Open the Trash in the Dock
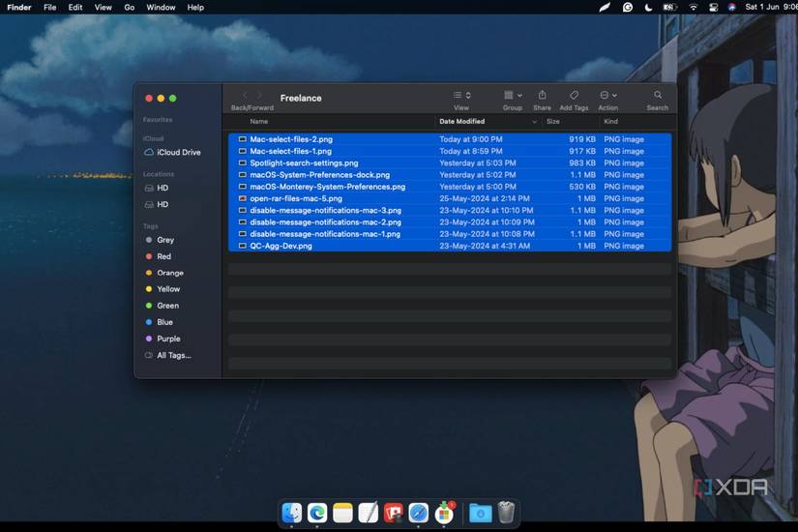This screenshot has width=798, height=532. click(506, 513)
